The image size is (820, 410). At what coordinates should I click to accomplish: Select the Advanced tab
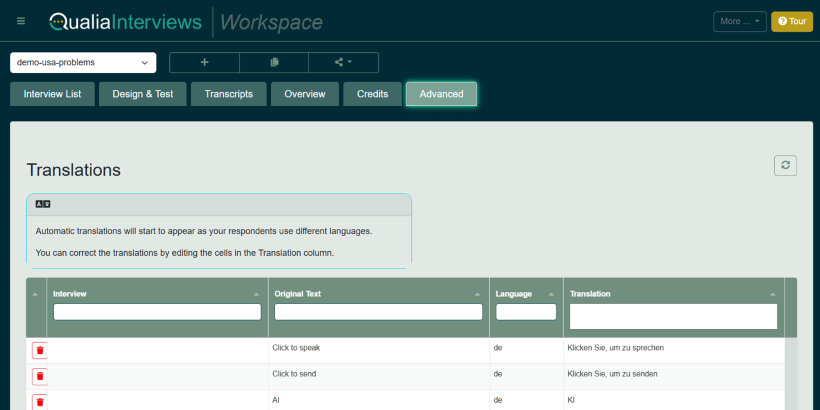[441, 94]
